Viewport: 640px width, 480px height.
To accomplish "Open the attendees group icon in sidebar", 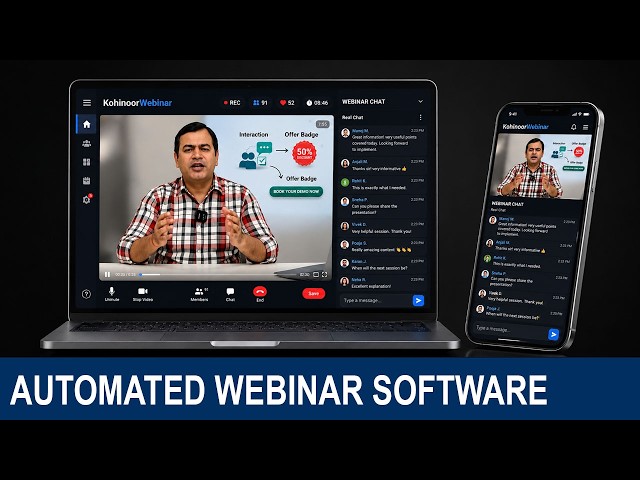I will point(87,143).
